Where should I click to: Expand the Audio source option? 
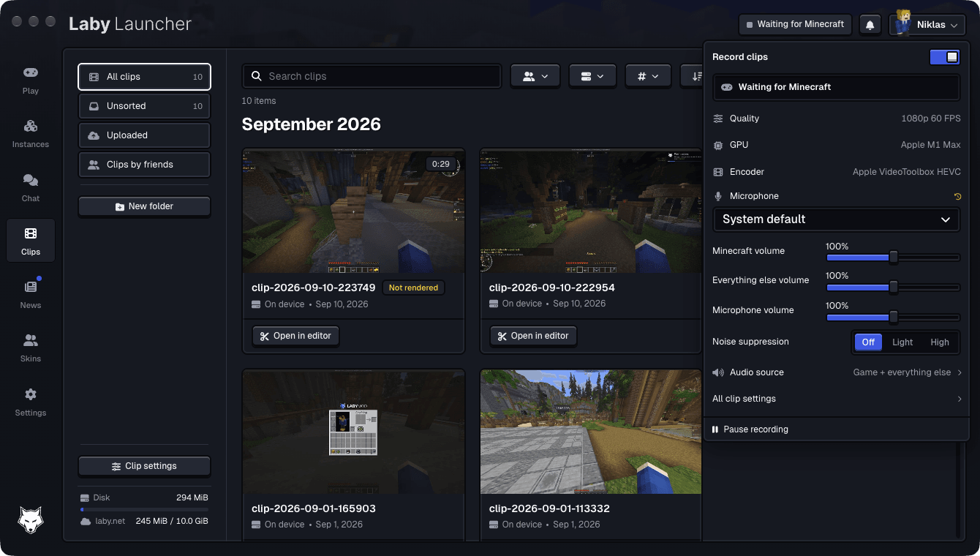click(836, 372)
